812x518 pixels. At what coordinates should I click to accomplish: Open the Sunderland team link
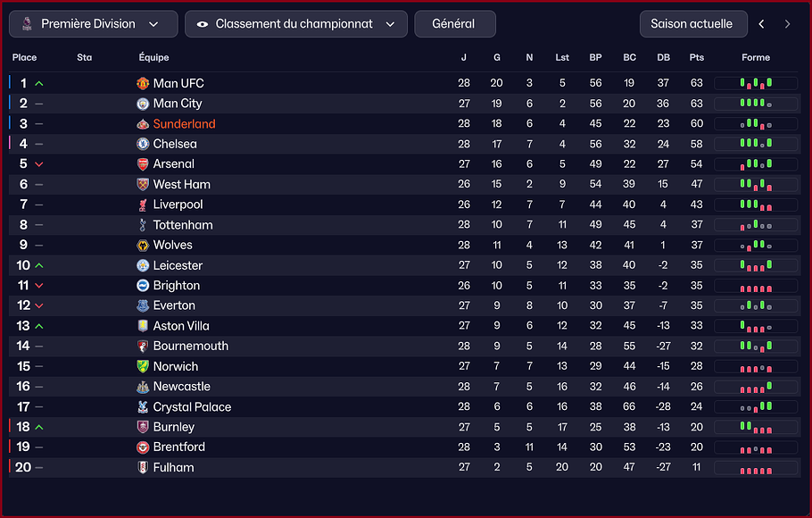[x=184, y=124]
